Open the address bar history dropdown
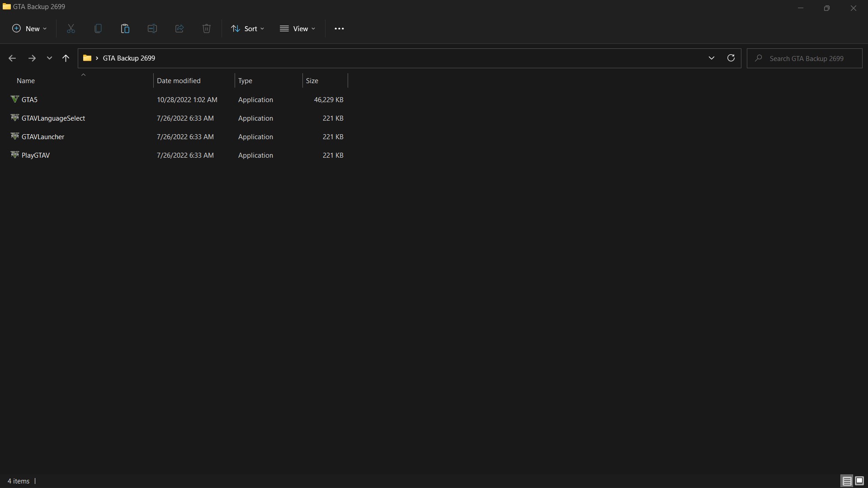 tap(711, 58)
